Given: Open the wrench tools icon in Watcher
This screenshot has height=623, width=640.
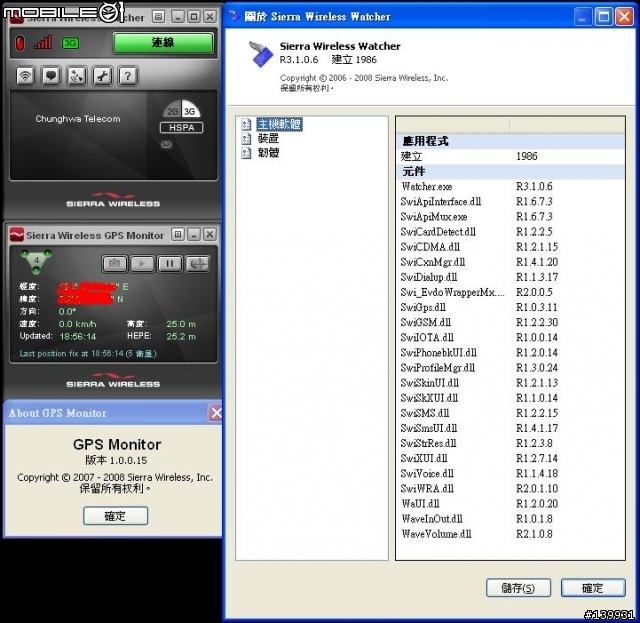Looking at the screenshot, I should [102, 76].
